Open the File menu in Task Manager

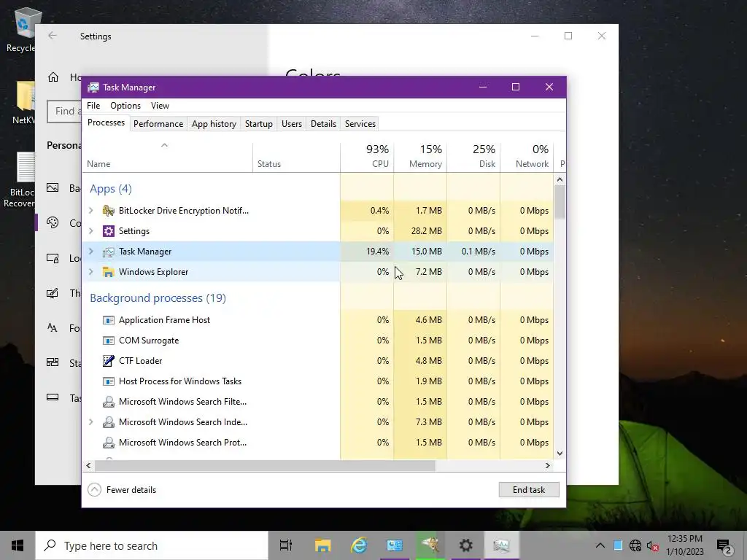point(93,106)
